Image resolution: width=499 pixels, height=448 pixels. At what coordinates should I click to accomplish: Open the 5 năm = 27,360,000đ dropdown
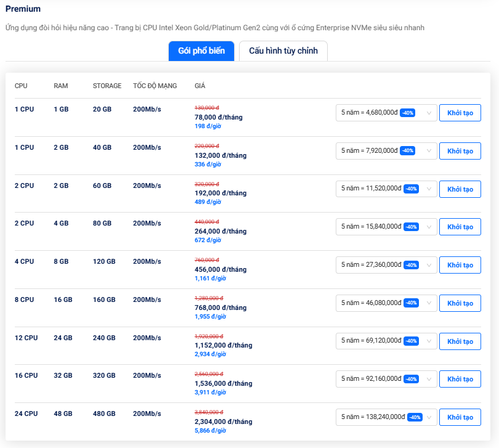pyautogui.click(x=386, y=265)
